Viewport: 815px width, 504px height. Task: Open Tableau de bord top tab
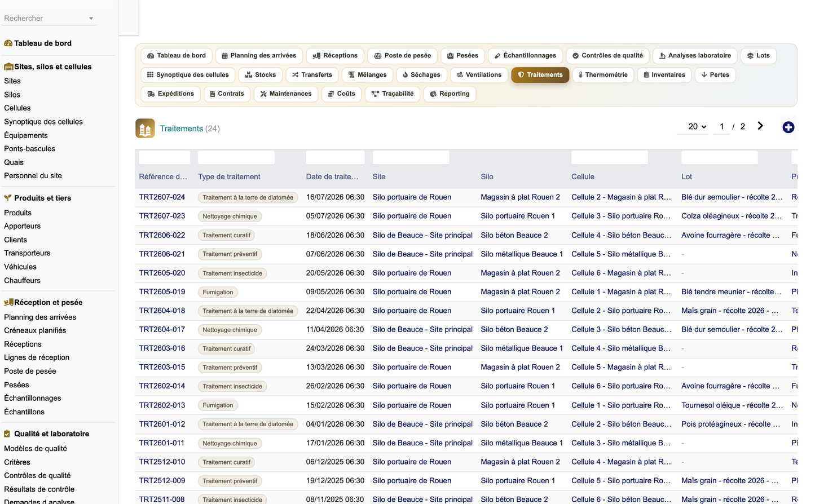(177, 56)
